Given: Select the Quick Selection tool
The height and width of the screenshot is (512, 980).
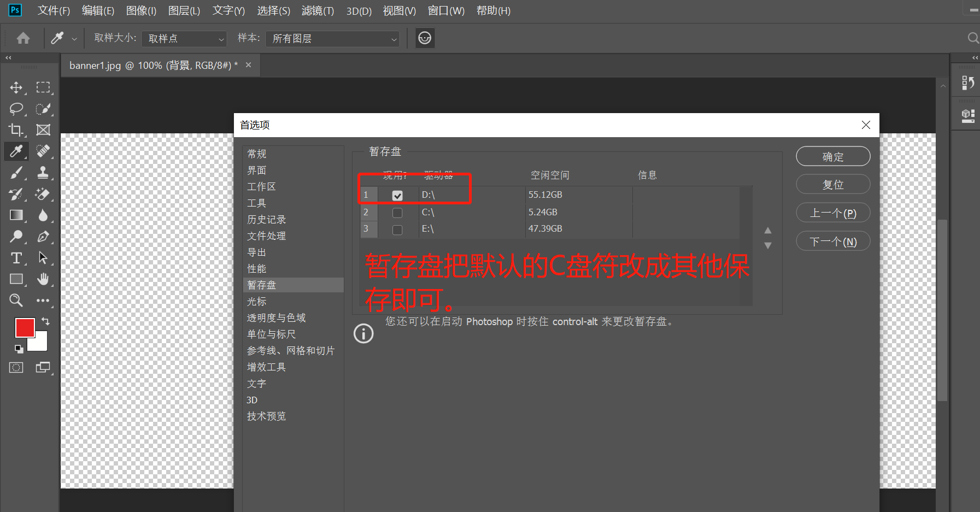Looking at the screenshot, I should pos(43,109).
